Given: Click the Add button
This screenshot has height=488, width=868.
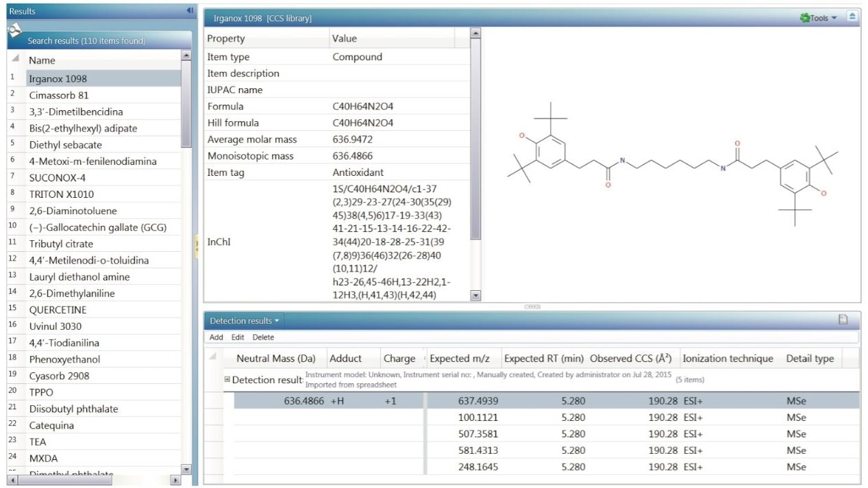Looking at the screenshot, I should (x=216, y=337).
